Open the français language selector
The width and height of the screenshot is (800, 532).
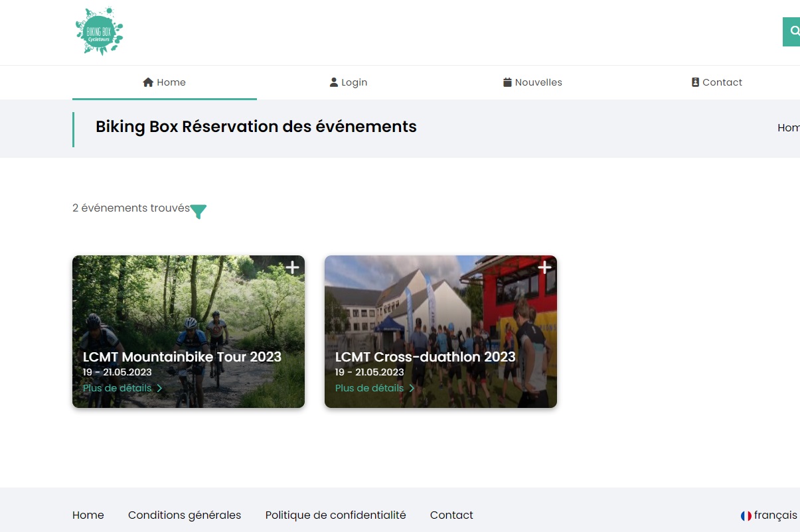pos(770,515)
